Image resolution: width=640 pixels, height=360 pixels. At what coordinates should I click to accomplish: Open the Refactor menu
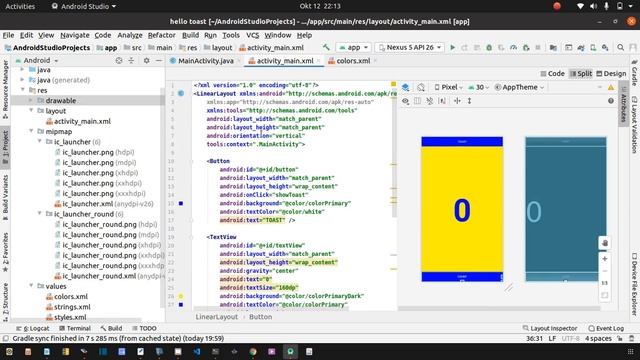coord(161,35)
